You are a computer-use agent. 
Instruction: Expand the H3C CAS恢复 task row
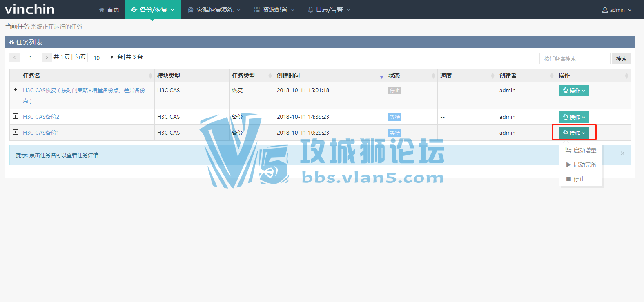click(x=15, y=89)
